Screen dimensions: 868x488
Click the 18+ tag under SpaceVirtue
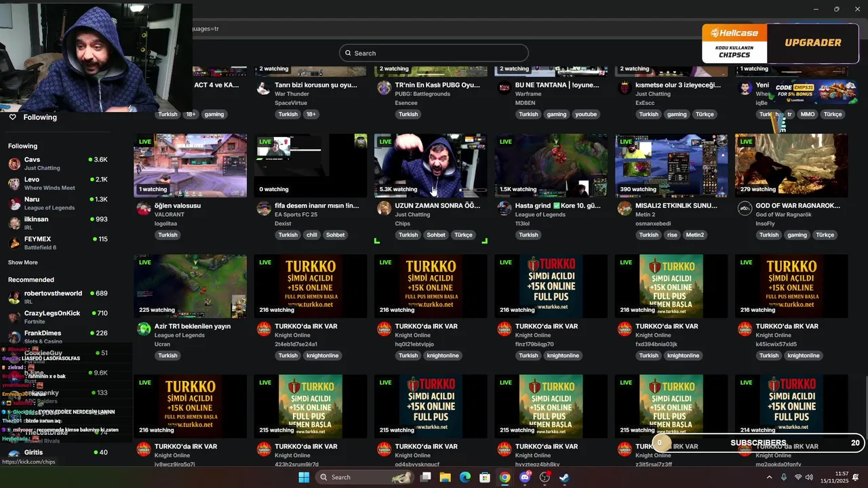click(311, 115)
